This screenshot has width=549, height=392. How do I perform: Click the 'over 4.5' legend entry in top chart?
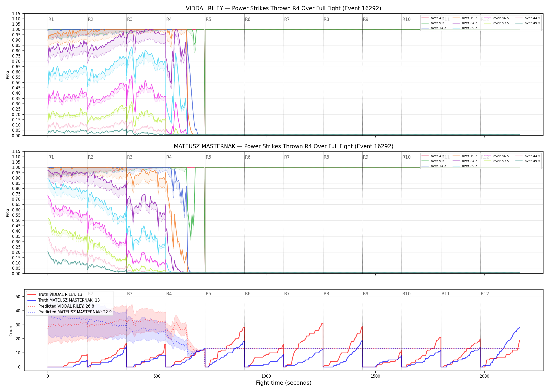(433, 18)
